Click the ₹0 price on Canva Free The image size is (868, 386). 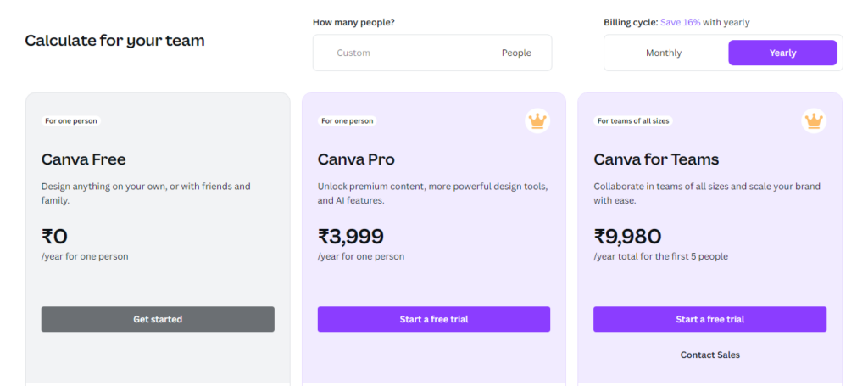point(54,236)
